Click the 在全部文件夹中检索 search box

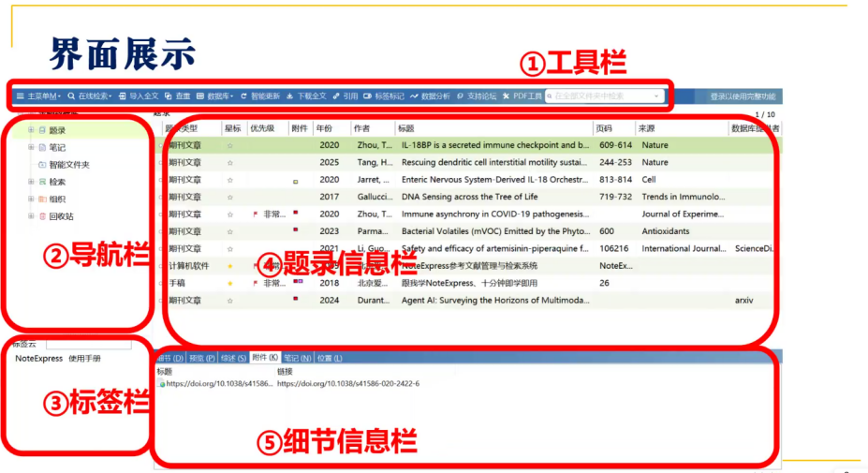(x=604, y=96)
